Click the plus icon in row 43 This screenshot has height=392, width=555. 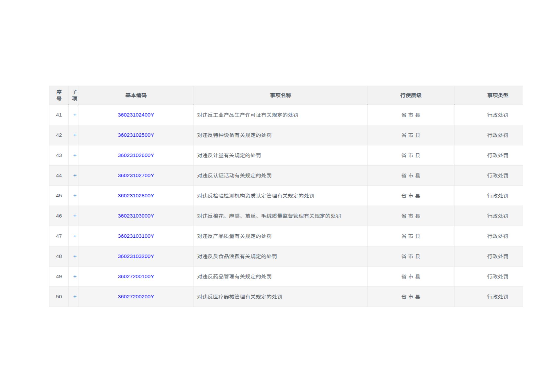(x=75, y=155)
